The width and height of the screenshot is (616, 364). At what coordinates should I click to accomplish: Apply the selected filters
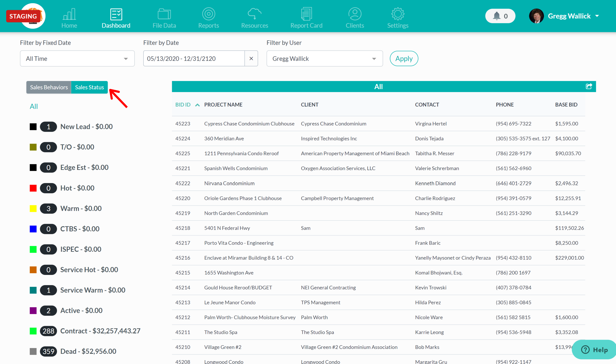coord(403,58)
